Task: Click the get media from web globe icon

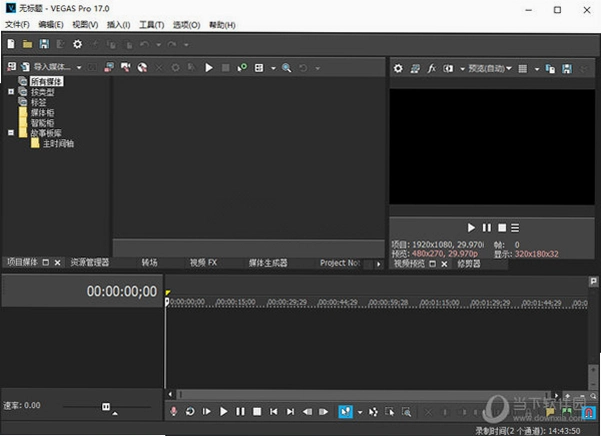Action: pyautogui.click(x=142, y=67)
